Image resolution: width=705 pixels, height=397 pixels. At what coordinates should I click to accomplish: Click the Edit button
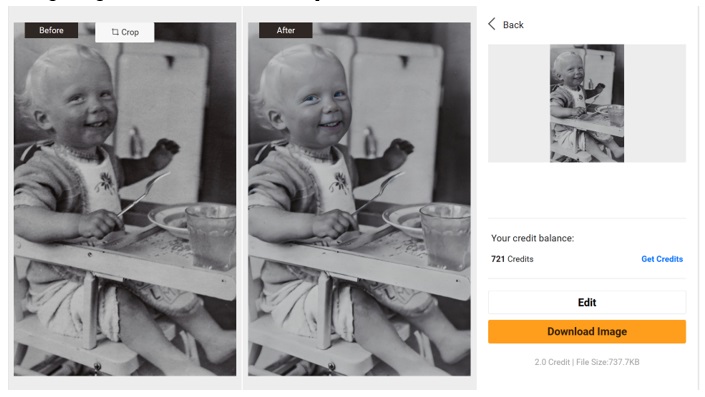pos(587,303)
